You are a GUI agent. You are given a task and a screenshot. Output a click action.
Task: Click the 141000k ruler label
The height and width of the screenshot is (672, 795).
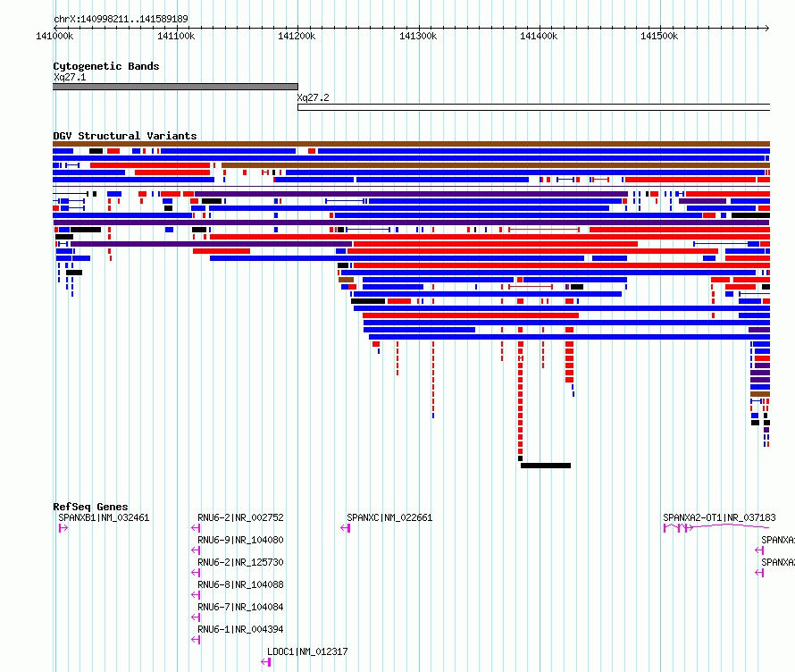(x=54, y=36)
